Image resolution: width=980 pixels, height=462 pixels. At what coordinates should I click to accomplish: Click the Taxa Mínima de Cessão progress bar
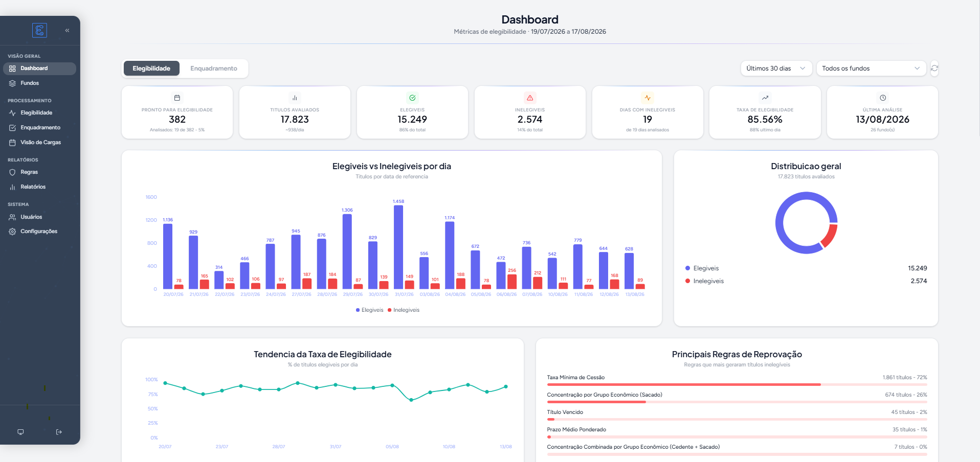(737, 384)
